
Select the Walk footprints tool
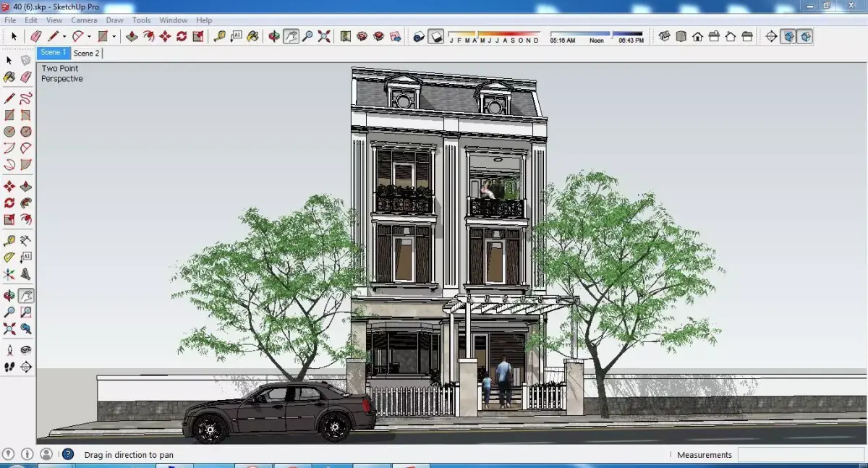click(9, 367)
